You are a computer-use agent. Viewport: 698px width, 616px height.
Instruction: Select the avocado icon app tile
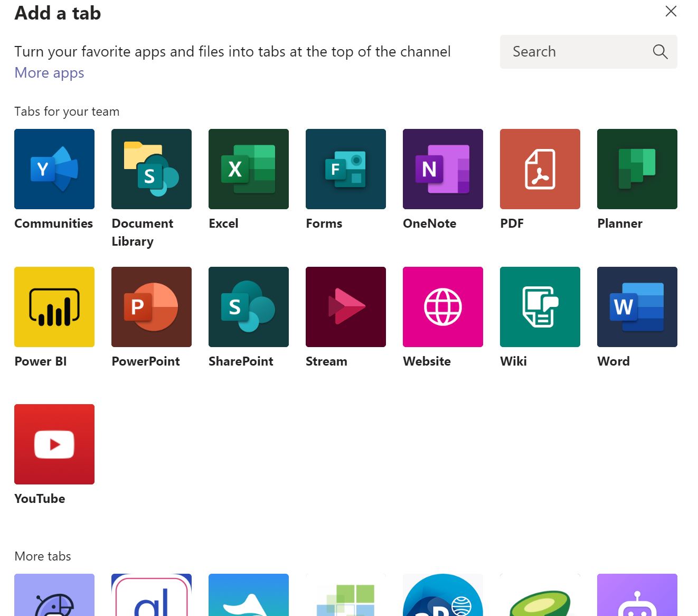[x=540, y=595]
